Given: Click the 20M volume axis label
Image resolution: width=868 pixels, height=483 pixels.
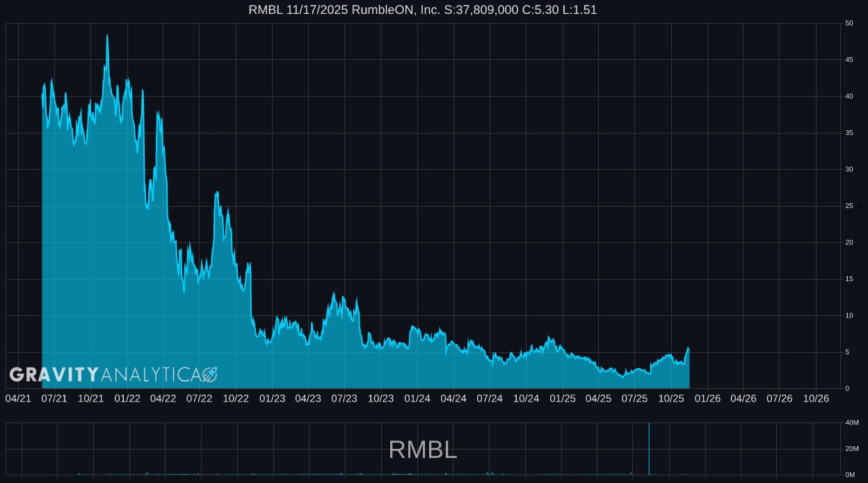Looking at the screenshot, I should coord(851,449).
